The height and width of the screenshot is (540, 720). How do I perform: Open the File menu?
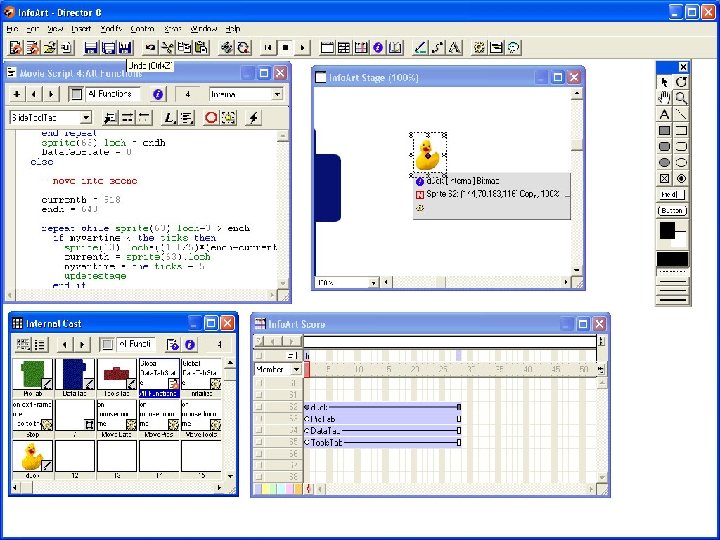(x=12, y=28)
